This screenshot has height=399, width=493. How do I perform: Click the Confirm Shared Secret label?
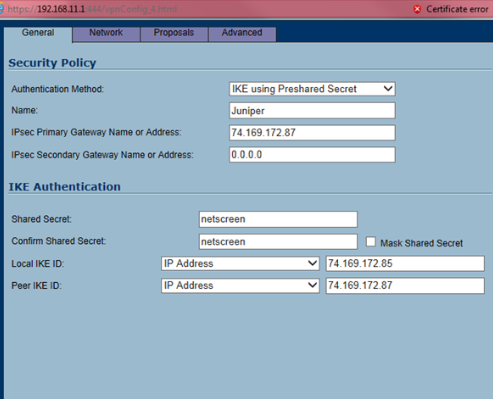tap(59, 241)
